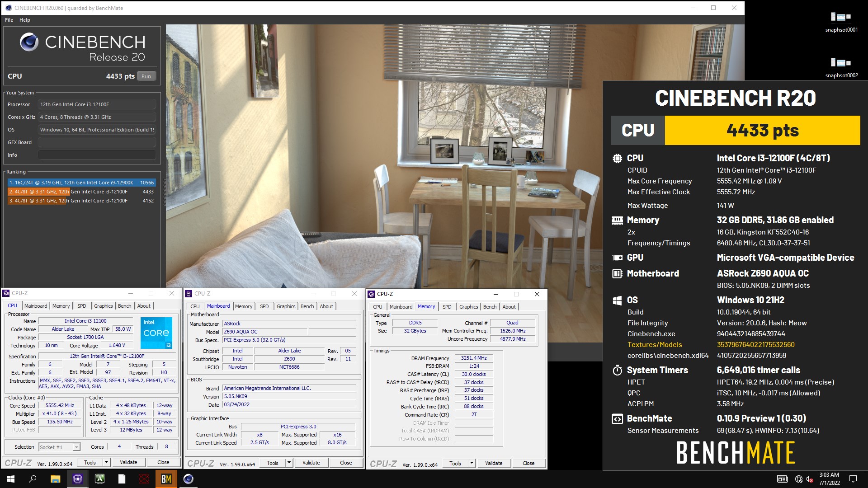868x488 pixels.
Task: Click the Cinebench sphere logo
Action: tap(29, 42)
